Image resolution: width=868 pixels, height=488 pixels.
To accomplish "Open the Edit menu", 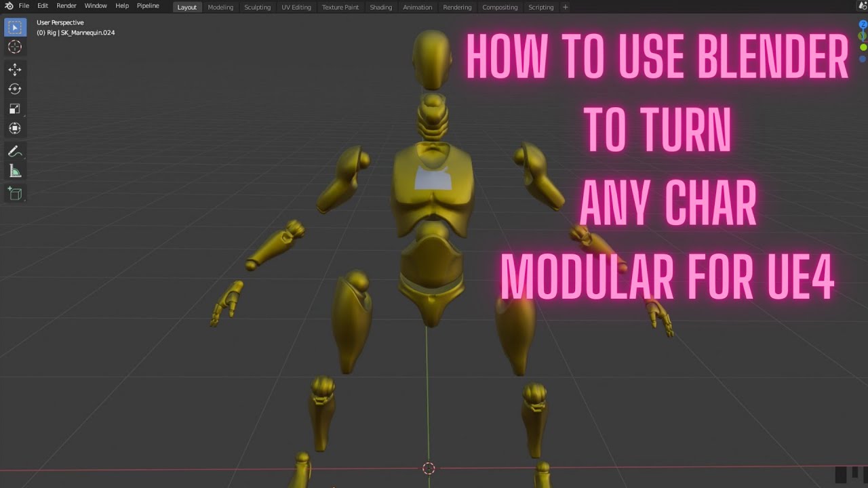I will coord(43,6).
